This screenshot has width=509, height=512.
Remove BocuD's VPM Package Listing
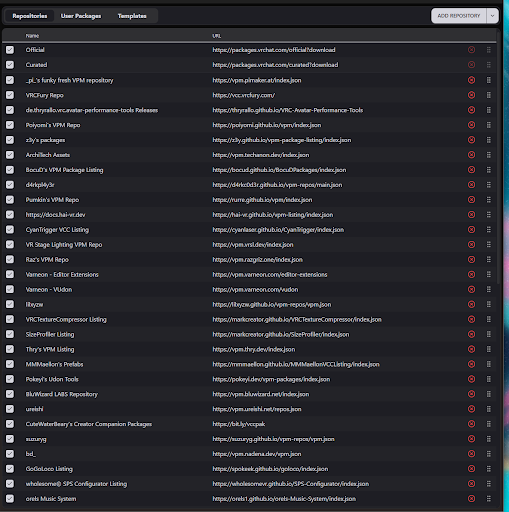pyautogui.click(x=471, y=170)
